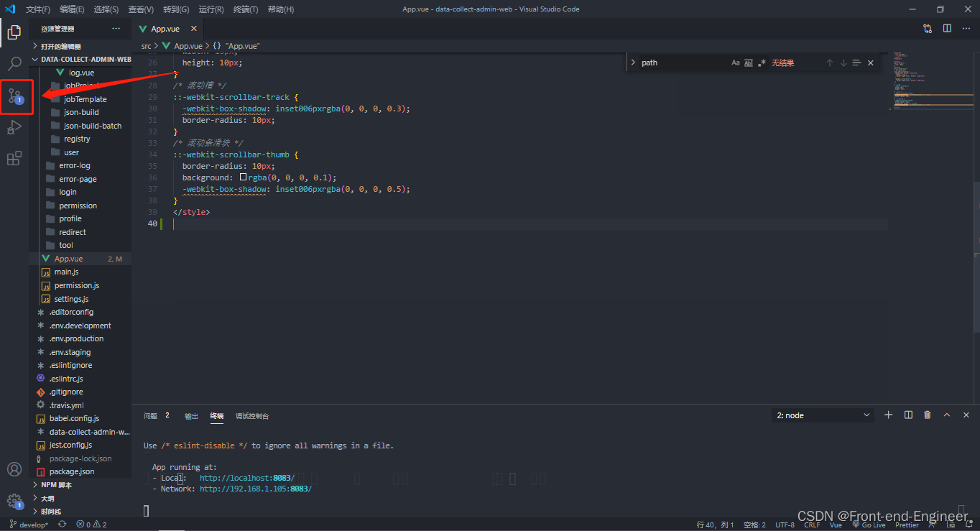Image resolution: width=980 pixels, height=531 pixels.
Task: Open the localhost:8083 link in terminal
Action: (247, 478)
